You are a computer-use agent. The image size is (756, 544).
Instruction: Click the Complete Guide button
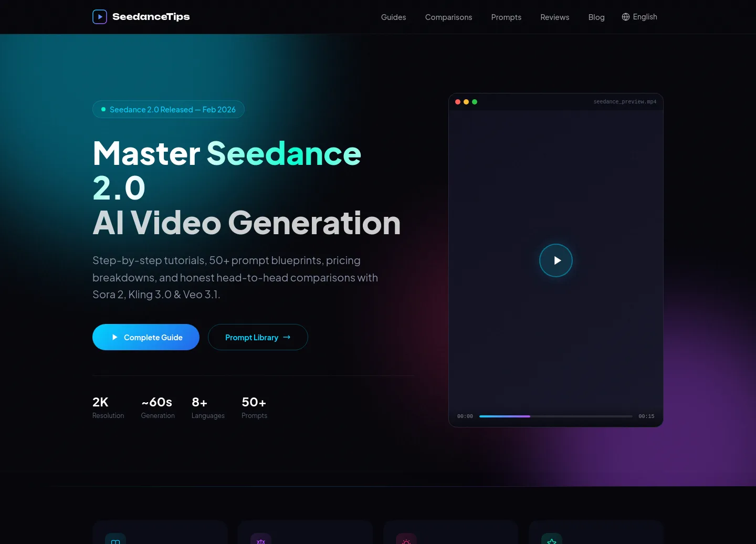(x=146, y=337)
